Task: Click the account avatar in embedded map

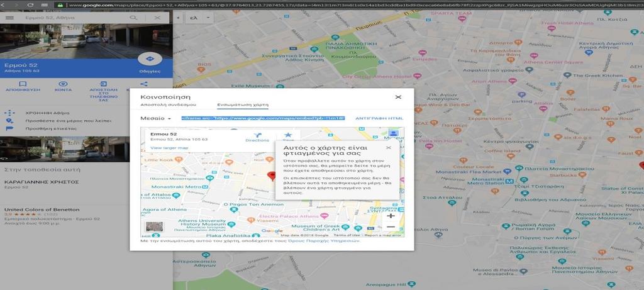Action: click(x=393, y=133)
